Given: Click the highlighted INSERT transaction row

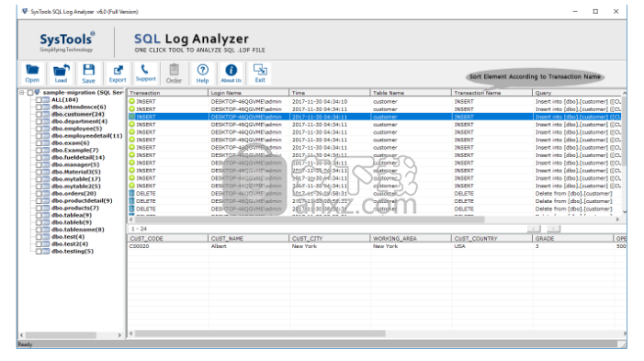Looking at the screenshot, I should 374,117.
